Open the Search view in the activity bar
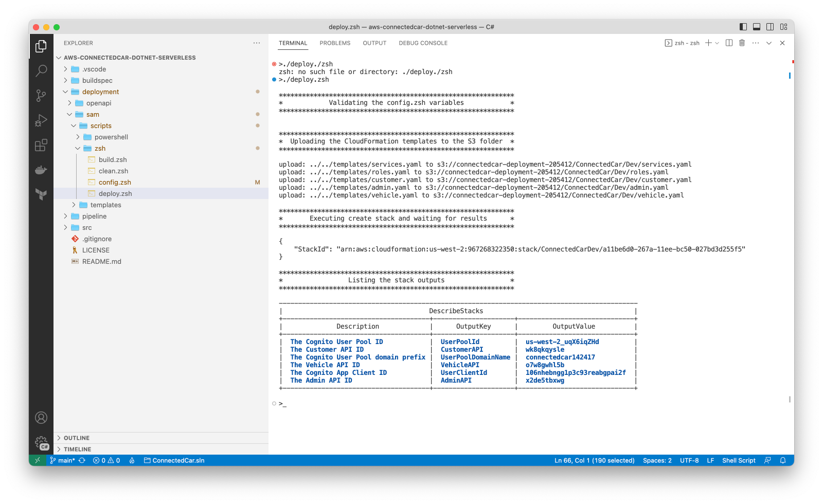 tap(41, 70)
